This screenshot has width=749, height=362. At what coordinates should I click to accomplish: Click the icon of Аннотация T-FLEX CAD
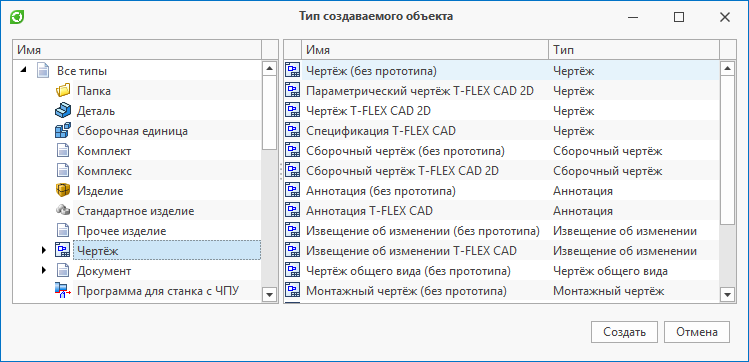292,210
